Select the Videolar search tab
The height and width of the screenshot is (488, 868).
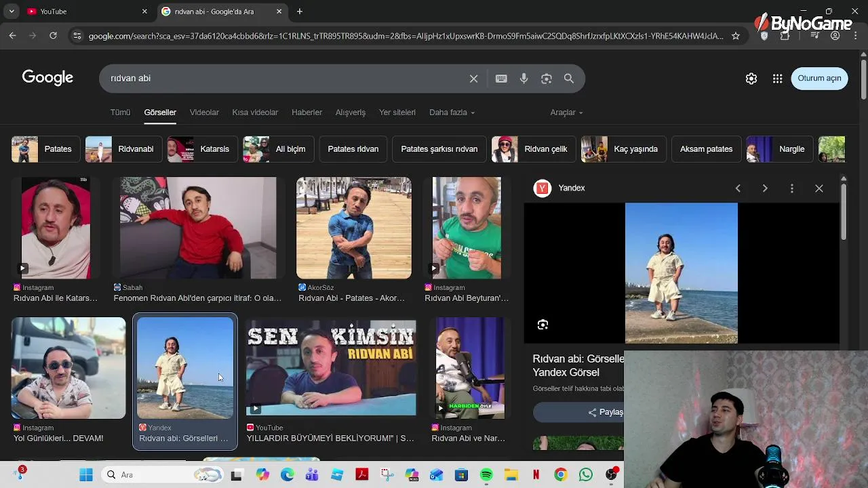(204, 113)
